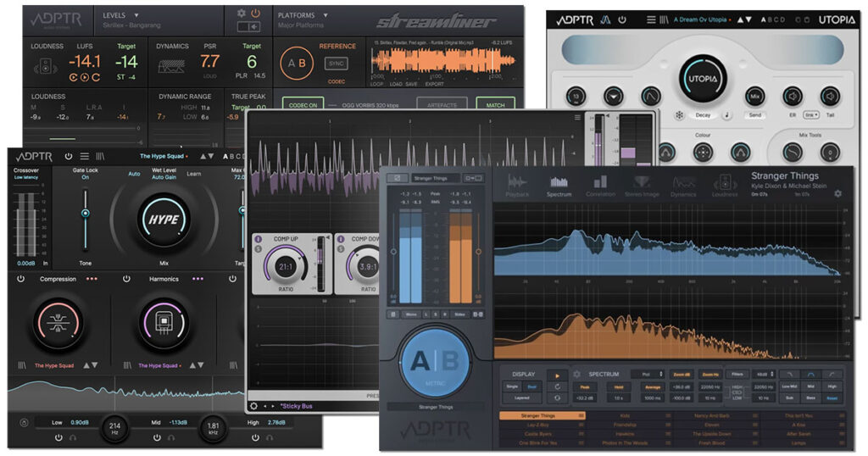Open the Harmonics preset library icon
This screenshot has width=868, height=456.
tap(127, 365)
